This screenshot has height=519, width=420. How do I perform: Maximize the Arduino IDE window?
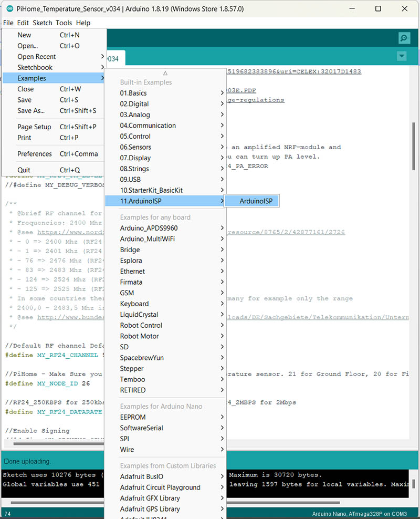pyautogui.click(x=378, y=9)
